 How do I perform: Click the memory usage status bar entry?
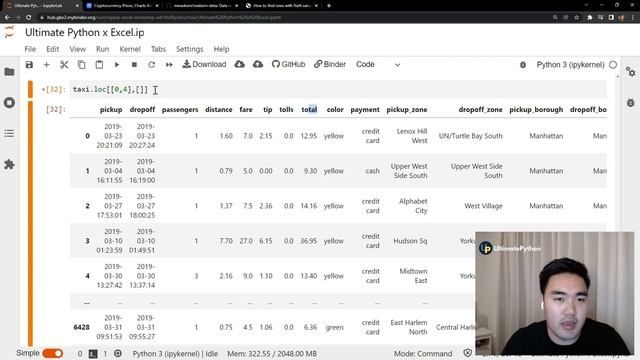tap(272, 354)
